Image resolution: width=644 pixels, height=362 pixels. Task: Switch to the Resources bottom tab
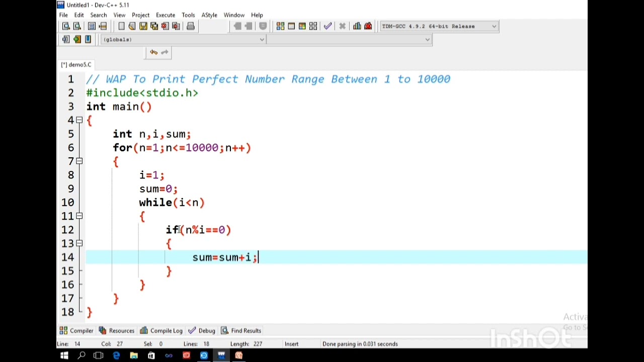tap(117, 331)
